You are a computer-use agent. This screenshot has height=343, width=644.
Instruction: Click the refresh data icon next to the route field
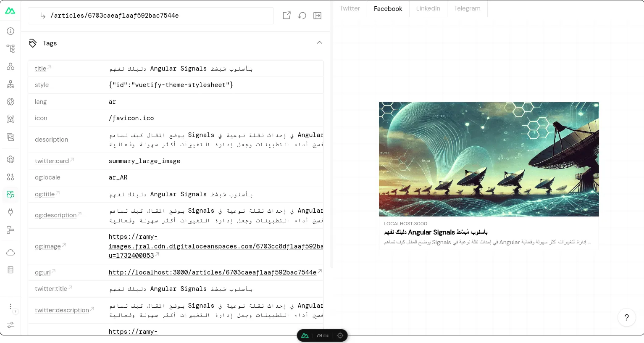(302, 16)
